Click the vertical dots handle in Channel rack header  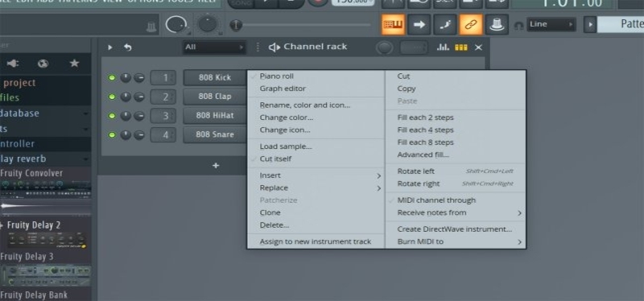click(258, 47)
